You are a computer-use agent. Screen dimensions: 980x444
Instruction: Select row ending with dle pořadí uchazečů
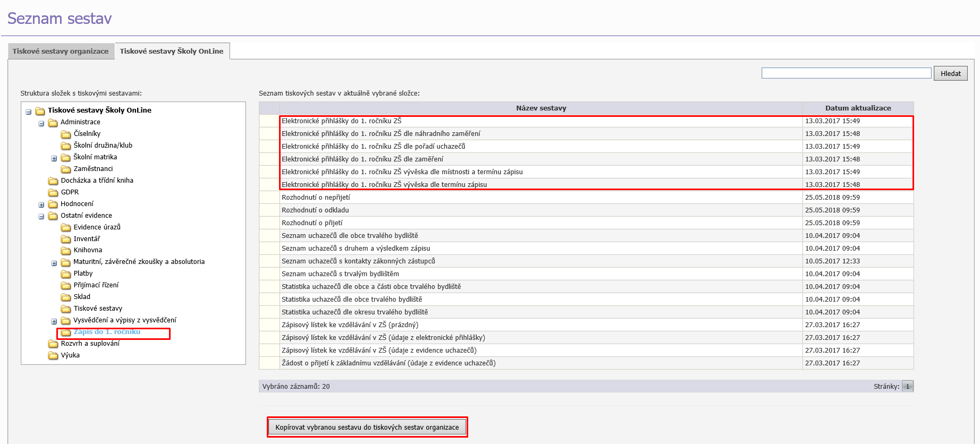(586, 147)
